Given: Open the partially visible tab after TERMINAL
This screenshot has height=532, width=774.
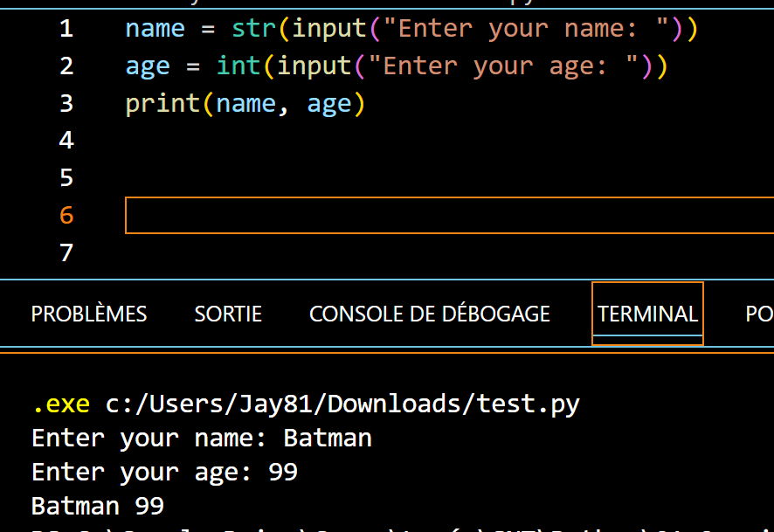Looking at the screenshot, I should coord(758,314).
